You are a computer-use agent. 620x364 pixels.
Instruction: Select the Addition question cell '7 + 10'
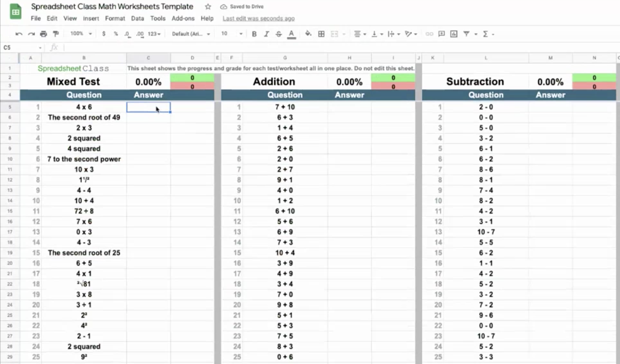tap(285, 107)
